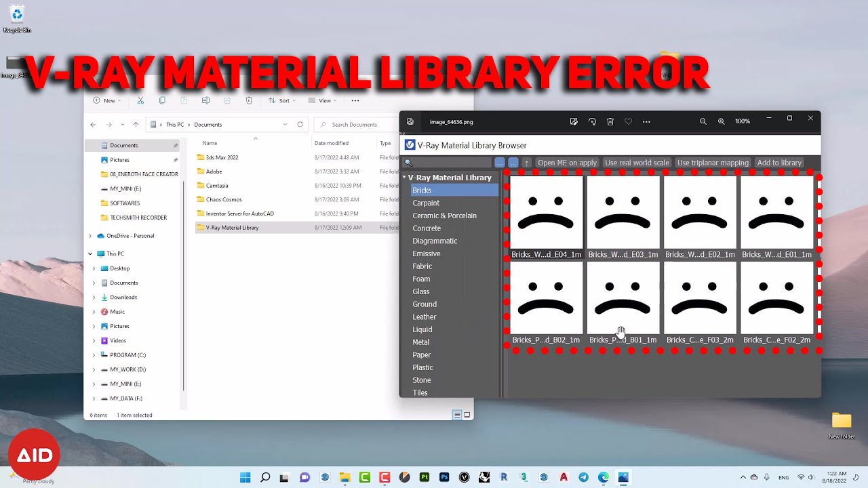
Task: Select the 3ds Max 2022 folder row
Action: [x=297, y=157]
